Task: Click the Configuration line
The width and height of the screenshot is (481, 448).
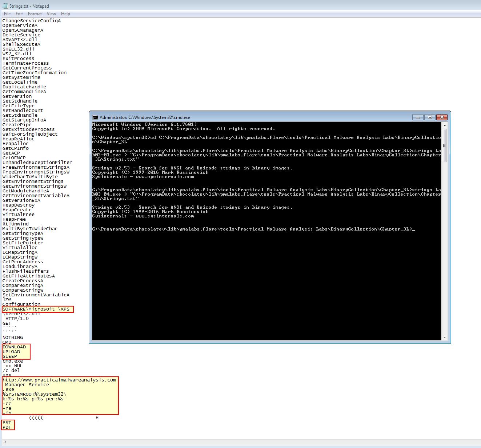Action: point(21,304)
